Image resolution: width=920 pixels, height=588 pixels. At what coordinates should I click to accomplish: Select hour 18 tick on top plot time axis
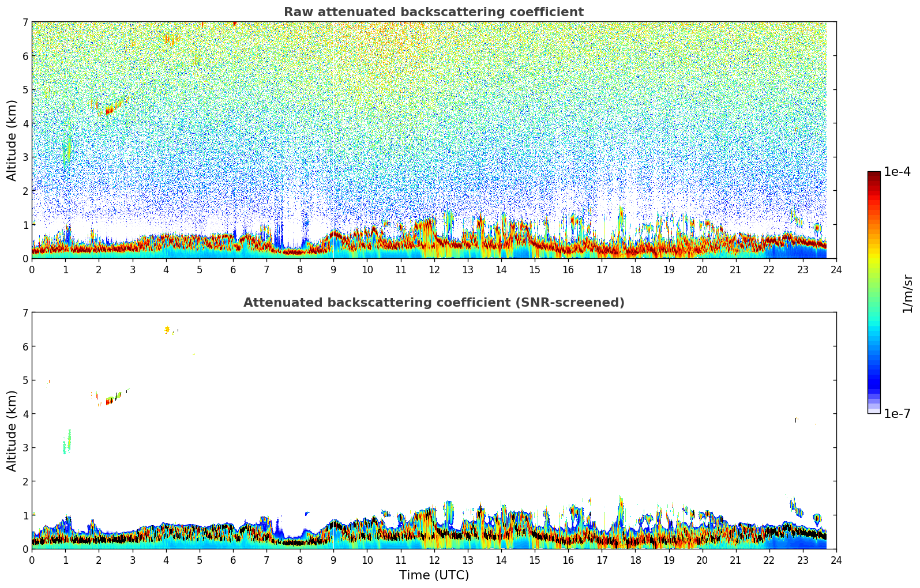pyautogui.click(x=635, y=270)
